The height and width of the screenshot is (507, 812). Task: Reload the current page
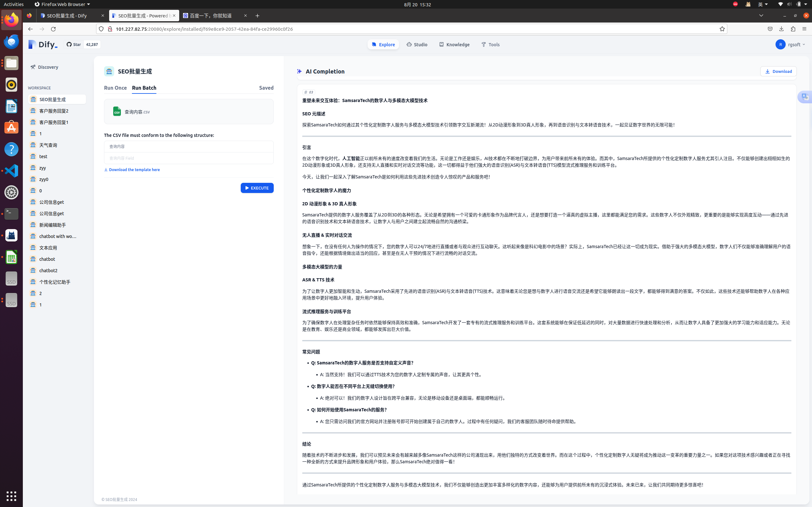53,29
